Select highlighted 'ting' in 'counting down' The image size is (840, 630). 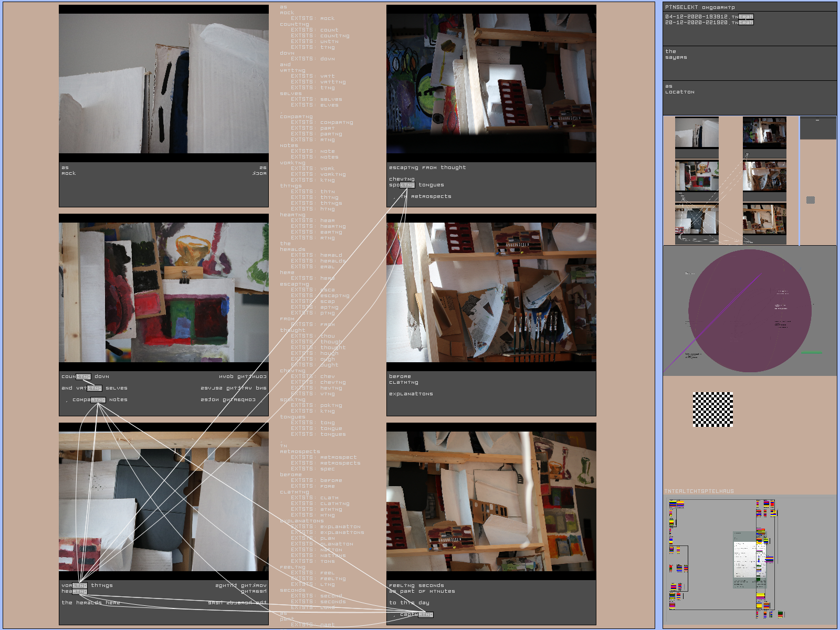[83, 376]
